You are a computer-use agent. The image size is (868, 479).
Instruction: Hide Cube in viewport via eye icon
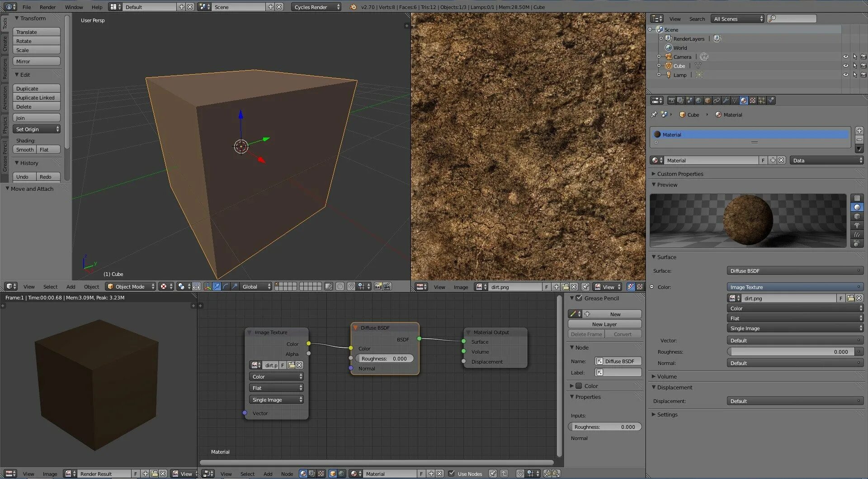click(845, 66)
